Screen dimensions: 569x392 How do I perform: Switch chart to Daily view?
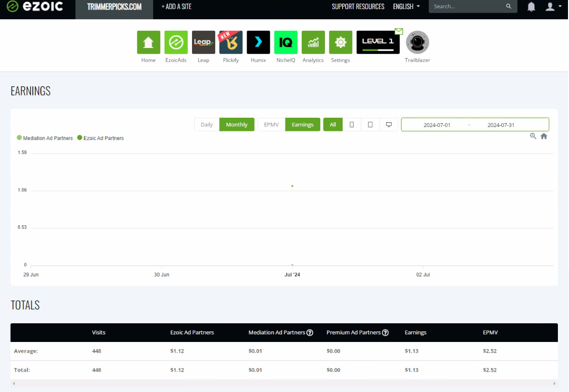pyautogui.click(x=207, y=125)
